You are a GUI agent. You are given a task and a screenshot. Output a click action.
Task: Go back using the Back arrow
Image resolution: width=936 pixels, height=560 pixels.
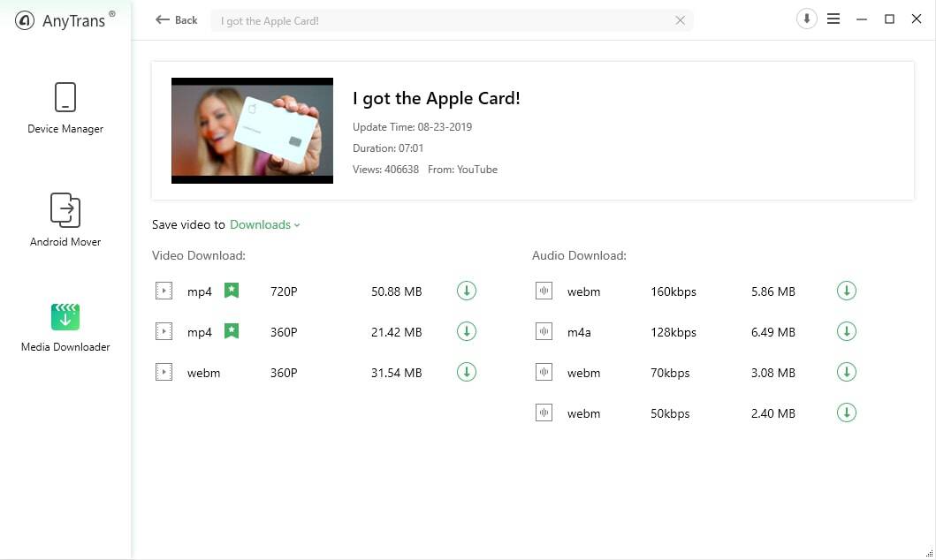176,20
